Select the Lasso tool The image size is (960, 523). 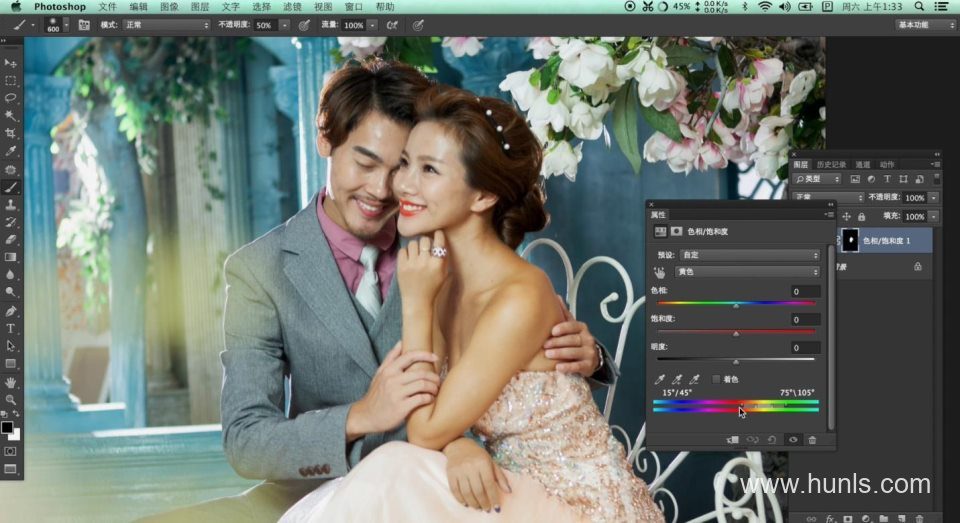pos(10,98)
